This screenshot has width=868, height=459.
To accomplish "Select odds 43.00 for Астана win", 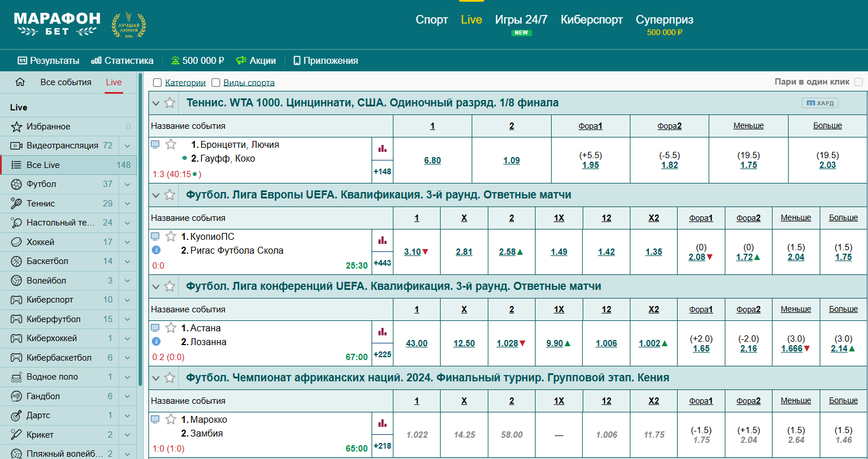I will click(417, 343).
